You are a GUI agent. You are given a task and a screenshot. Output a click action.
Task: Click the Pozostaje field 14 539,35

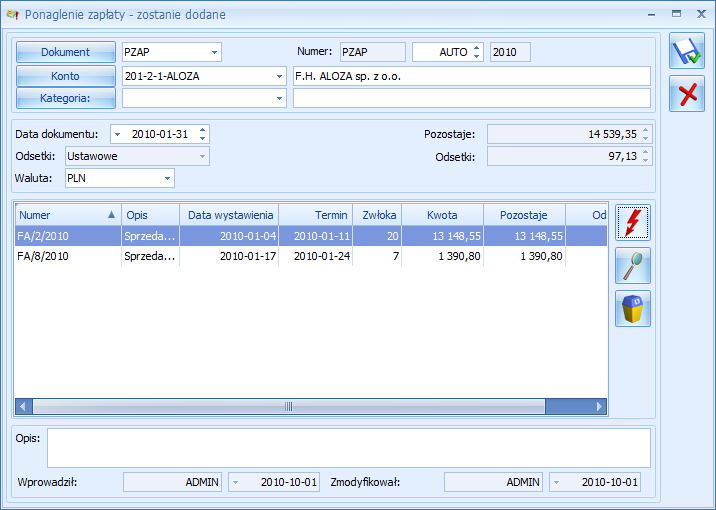click(569, 134)
